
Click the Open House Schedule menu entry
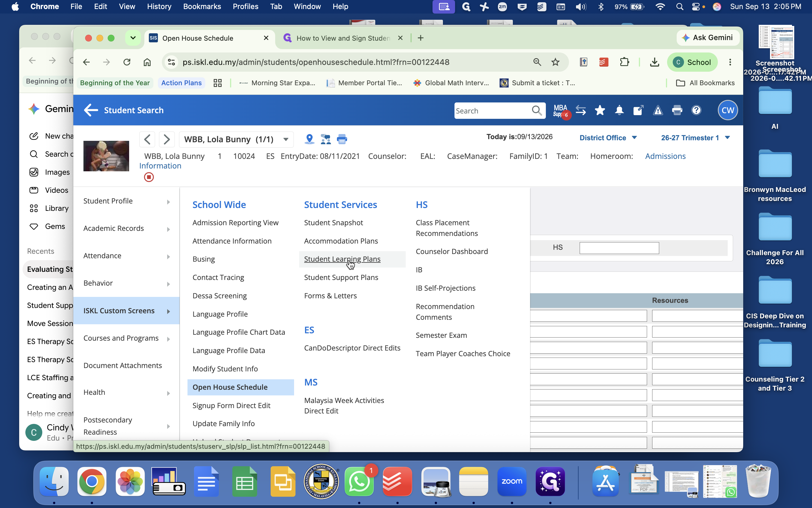pos(240,387)
